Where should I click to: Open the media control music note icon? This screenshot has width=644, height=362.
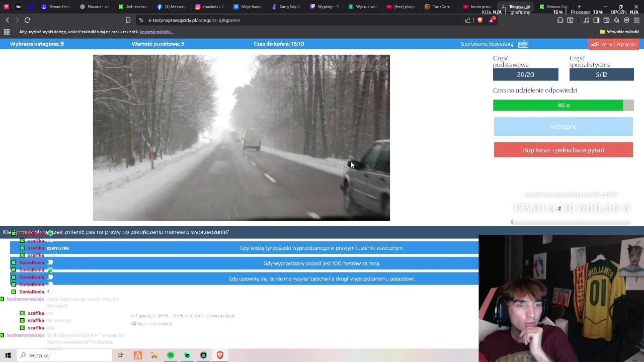pyautogui.click(x=587, y=20)
